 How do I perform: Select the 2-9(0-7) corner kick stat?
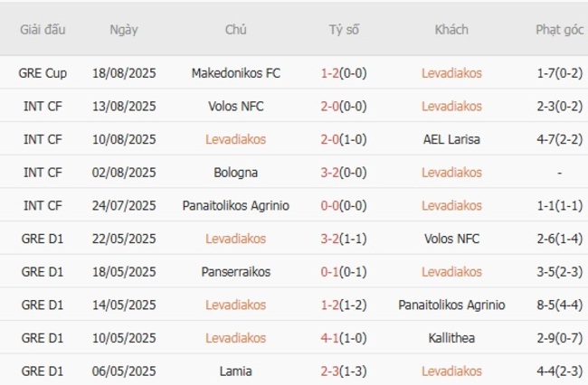pyautogui.click(x=559, y=338)
